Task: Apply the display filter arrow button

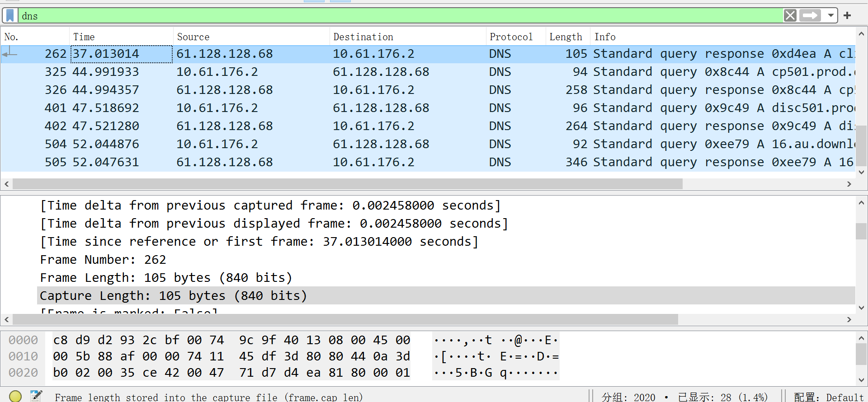Action: [x=810, y=16]
